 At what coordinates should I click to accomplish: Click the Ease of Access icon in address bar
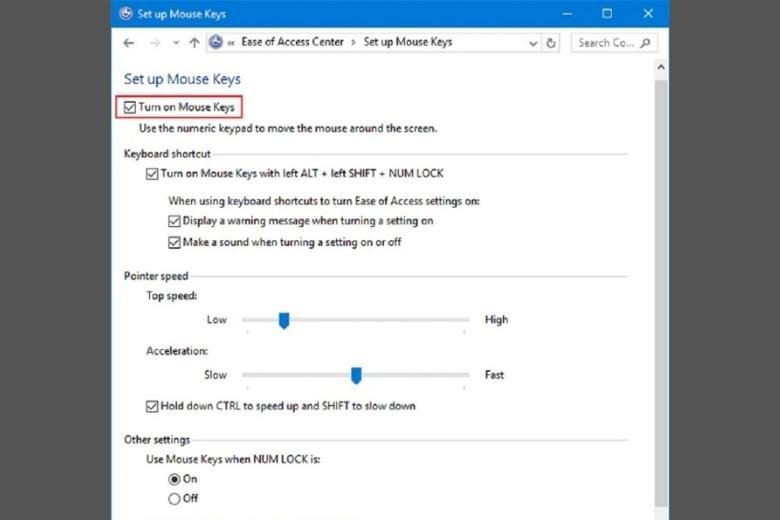[x=216, y=43]
